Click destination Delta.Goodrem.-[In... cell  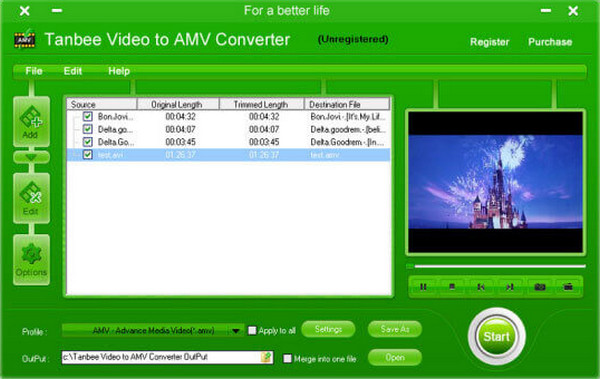coord(347,142)
